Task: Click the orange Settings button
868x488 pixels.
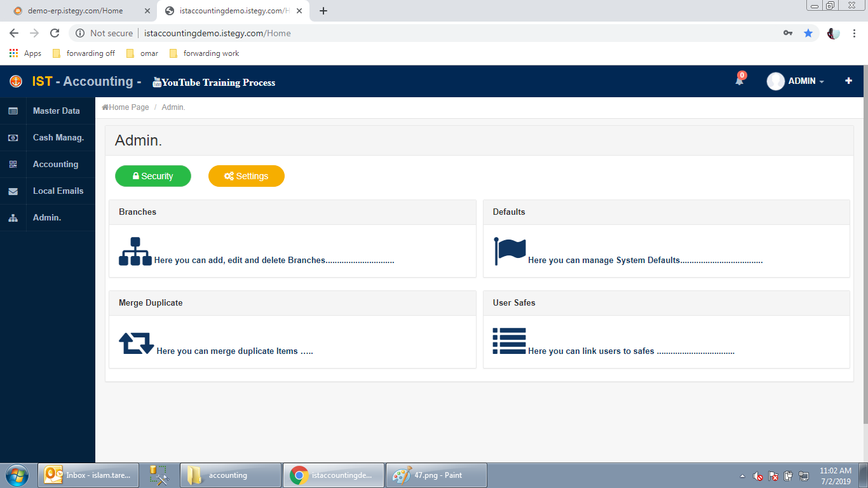Action: (x=247, y=176)
